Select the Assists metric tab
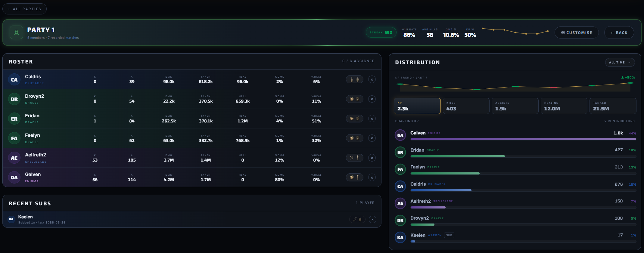Screen dimensions: 644x253 [x=515, y=106]
